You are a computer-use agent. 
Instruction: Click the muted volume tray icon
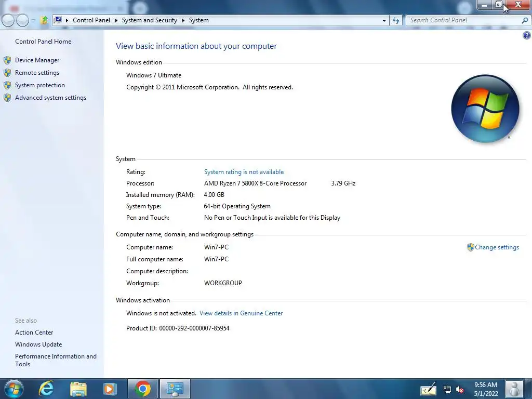(x=460, y=390)
